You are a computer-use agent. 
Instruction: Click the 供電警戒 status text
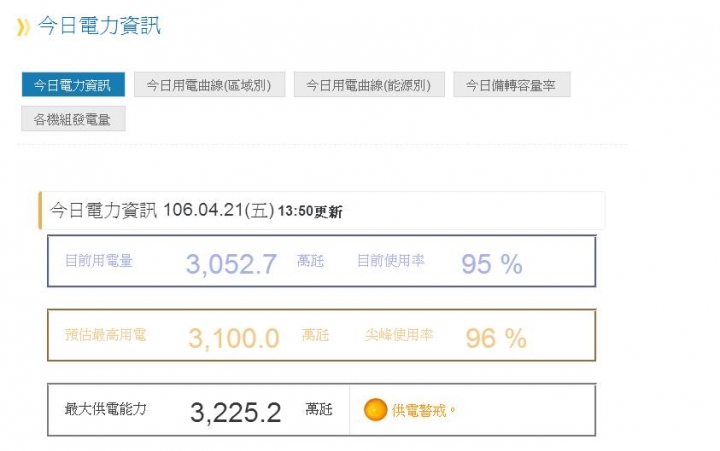point(419,410)
